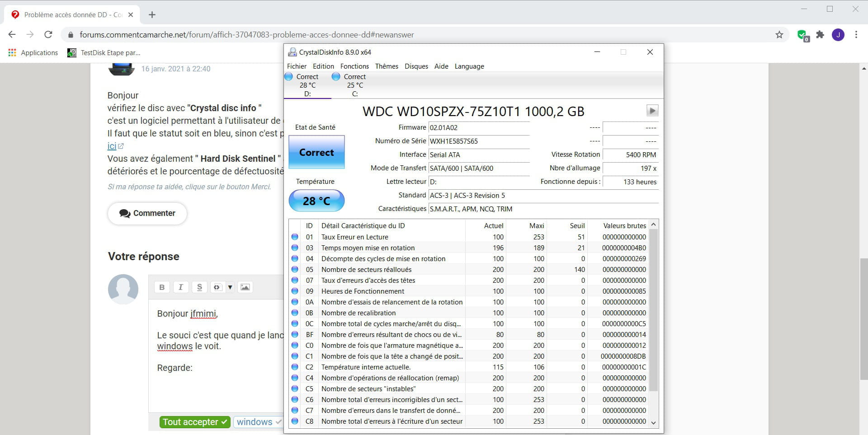868x435 pixels.
Task: Click the italic formatting icon in reply editor
Action: 181,287
